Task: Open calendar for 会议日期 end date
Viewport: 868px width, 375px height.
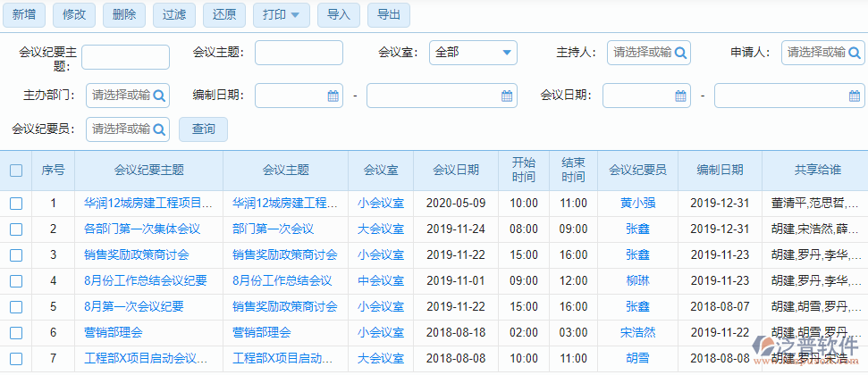Action: 855,96
